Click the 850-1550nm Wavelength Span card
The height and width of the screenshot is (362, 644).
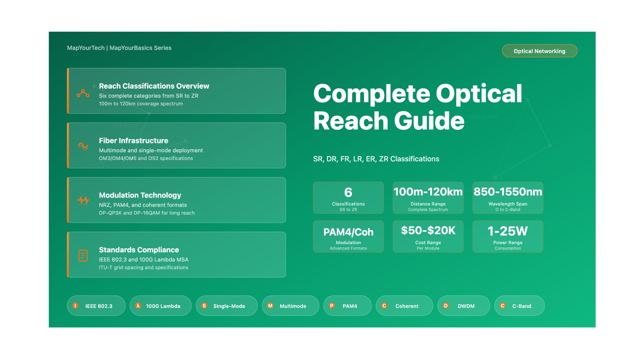507,198
